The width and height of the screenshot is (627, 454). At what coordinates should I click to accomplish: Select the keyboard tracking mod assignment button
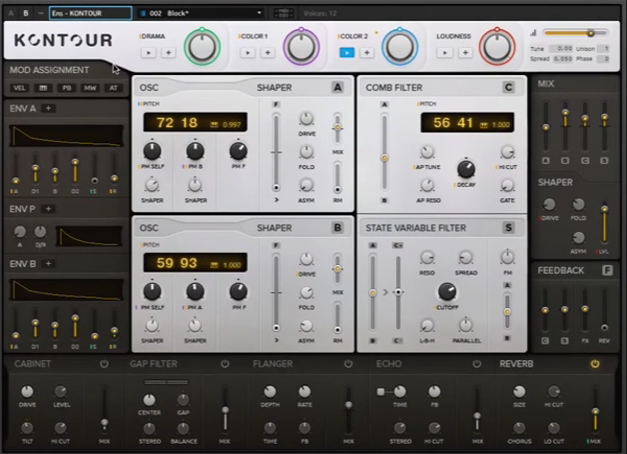(x=43, y=88)
